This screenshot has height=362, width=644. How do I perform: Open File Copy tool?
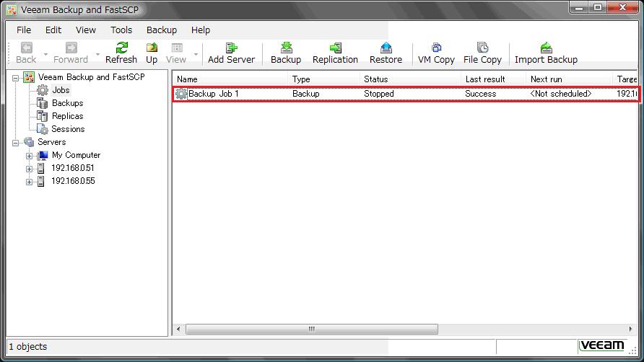(x=482, y=48)
